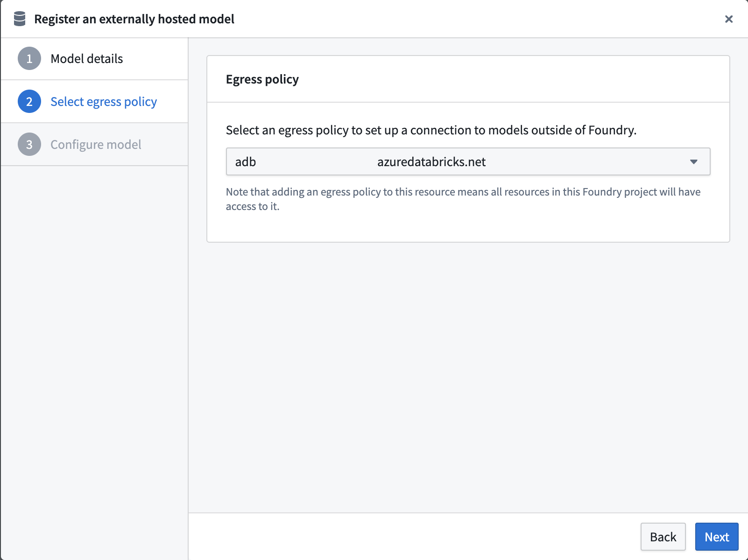Click the Register an externally hosted model title
This screenshot has width=748, height=560.
[134, 19]
